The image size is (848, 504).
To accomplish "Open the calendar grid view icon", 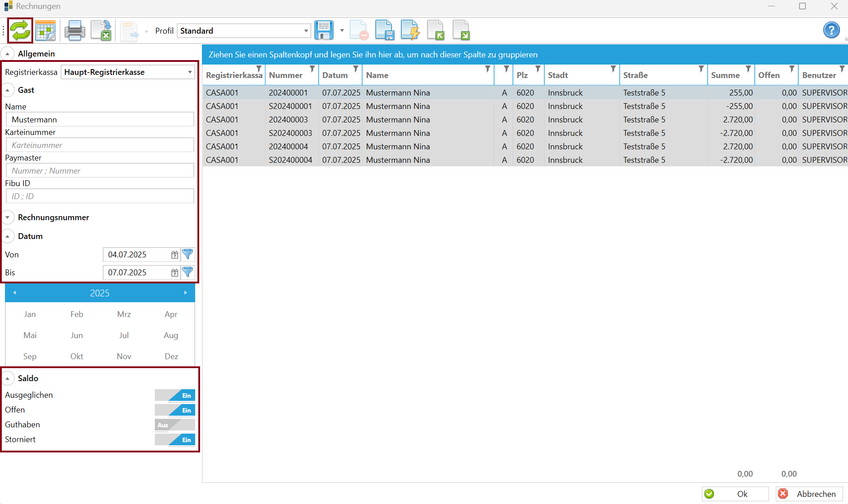I will pos(45,30).
